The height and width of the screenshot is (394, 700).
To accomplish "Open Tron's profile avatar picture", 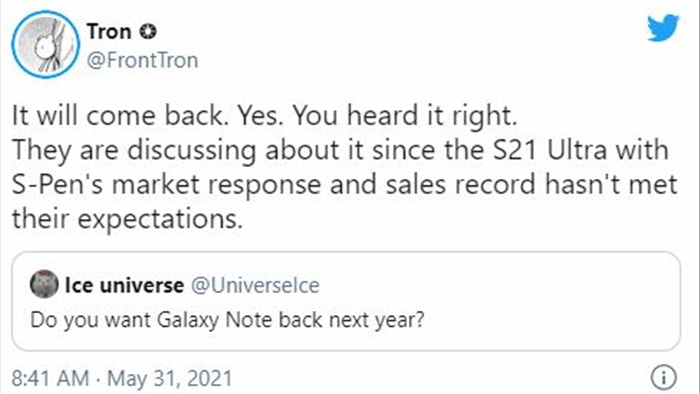I will coord(46,45).
